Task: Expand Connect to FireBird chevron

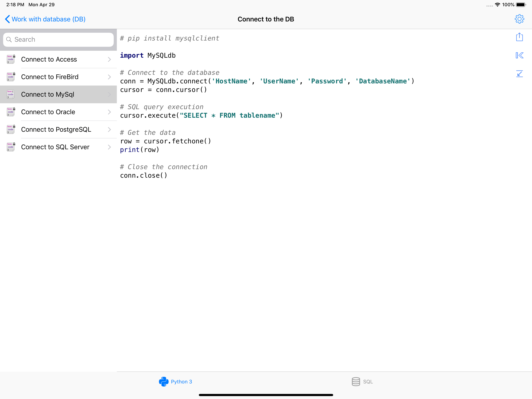Action: coord(109,77)
